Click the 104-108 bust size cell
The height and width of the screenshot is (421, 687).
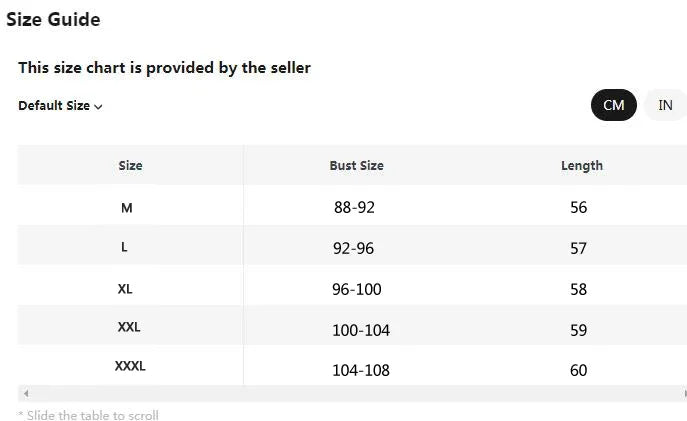tap(361, 370)
